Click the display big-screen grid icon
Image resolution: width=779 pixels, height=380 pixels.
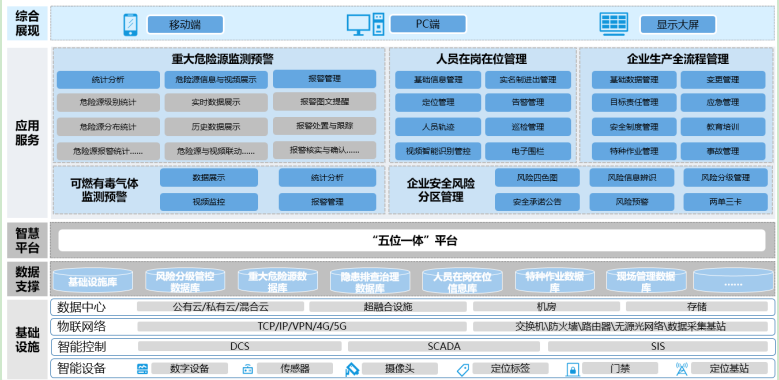(x=614, y=24)
